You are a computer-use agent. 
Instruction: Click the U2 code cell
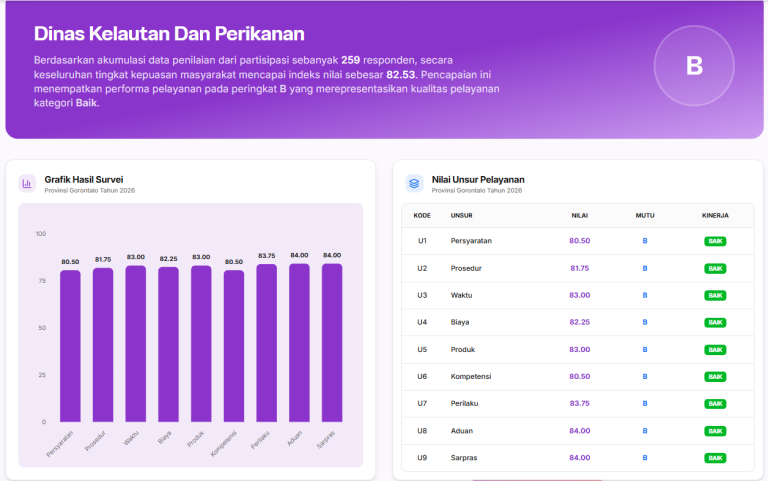point(422,268)
